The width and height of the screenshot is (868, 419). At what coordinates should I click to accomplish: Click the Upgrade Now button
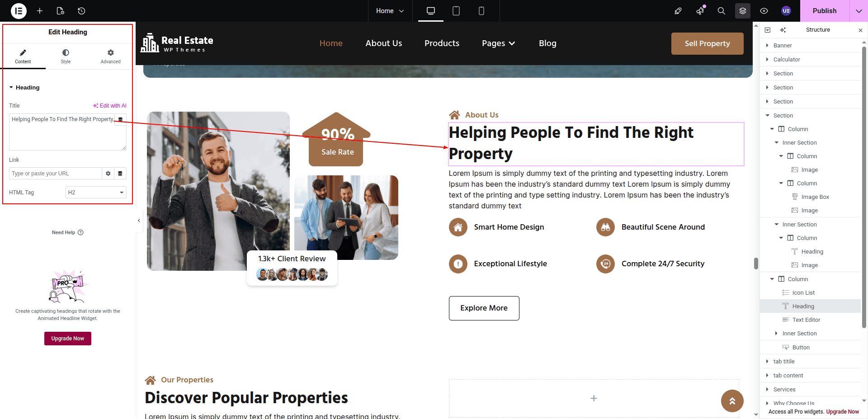[x=68, y=339]
